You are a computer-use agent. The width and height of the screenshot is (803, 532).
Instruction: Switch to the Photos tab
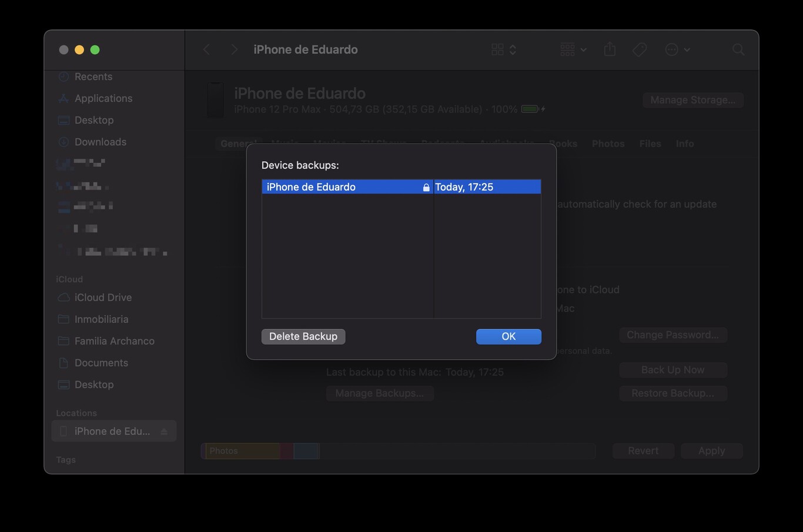608,143
